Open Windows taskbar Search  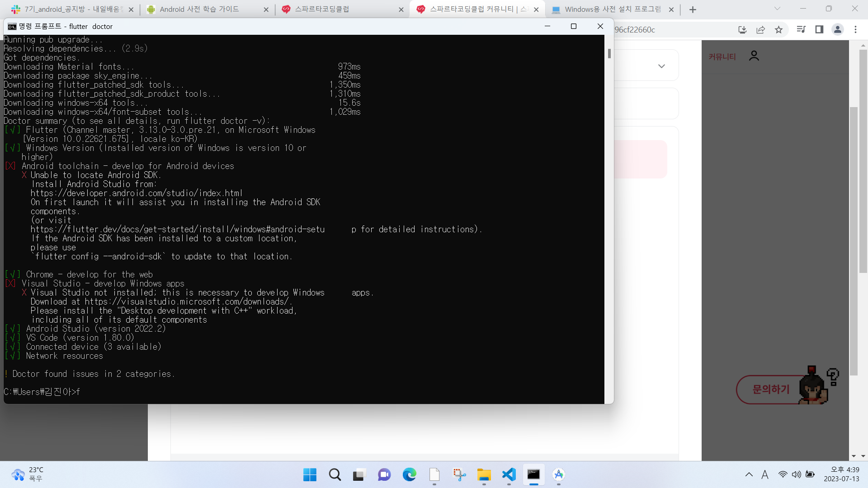pyautogui.click(x=335, y=474)
